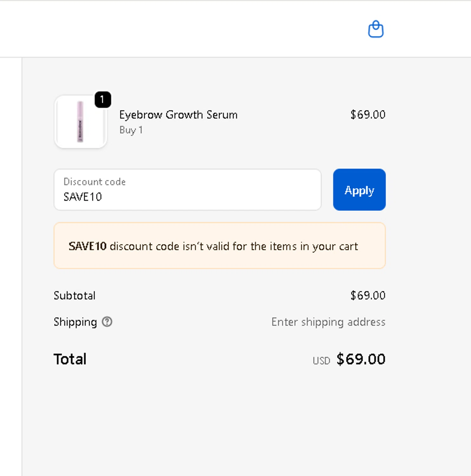Image resolution: width=471 pixels, height=476 pixels.
Task: Click the quantity badge showing 1
Action: 103,100
